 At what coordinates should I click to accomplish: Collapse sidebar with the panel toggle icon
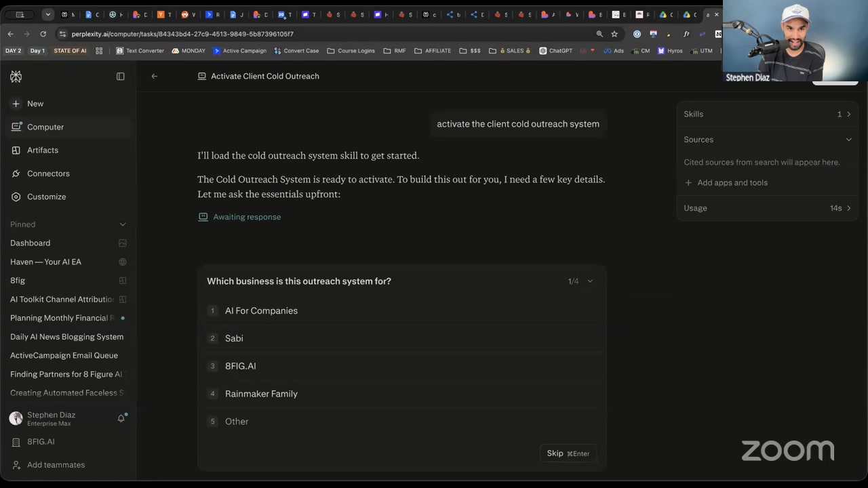pos(121,77)
